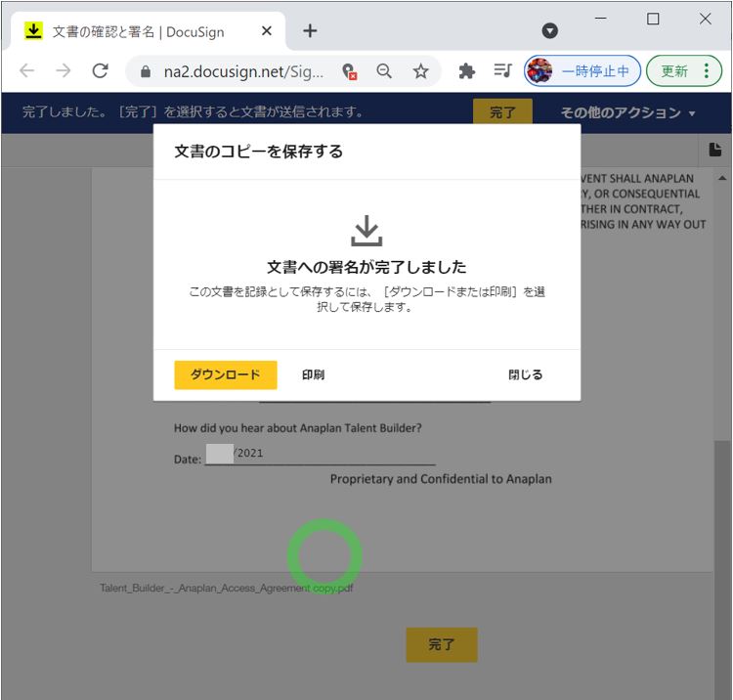Click the address bar URL na2.docusign.net
This screenshot has height=700, width=733.
pos(243,71)
